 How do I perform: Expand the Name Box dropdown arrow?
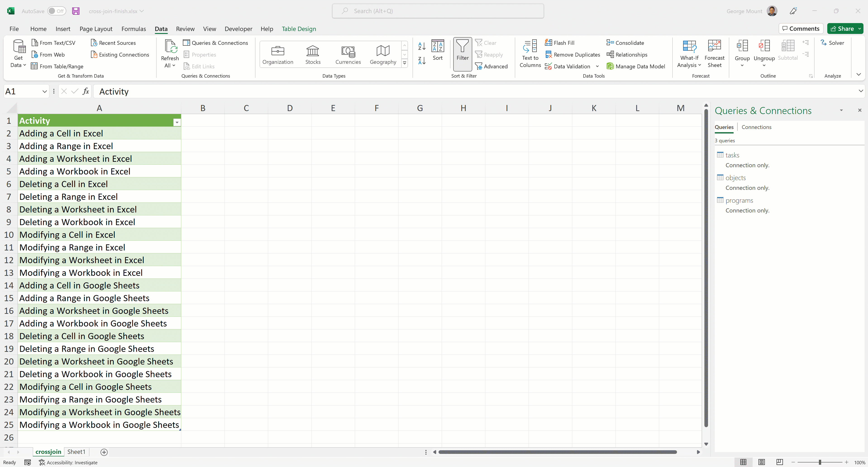(x=45, y=92)
